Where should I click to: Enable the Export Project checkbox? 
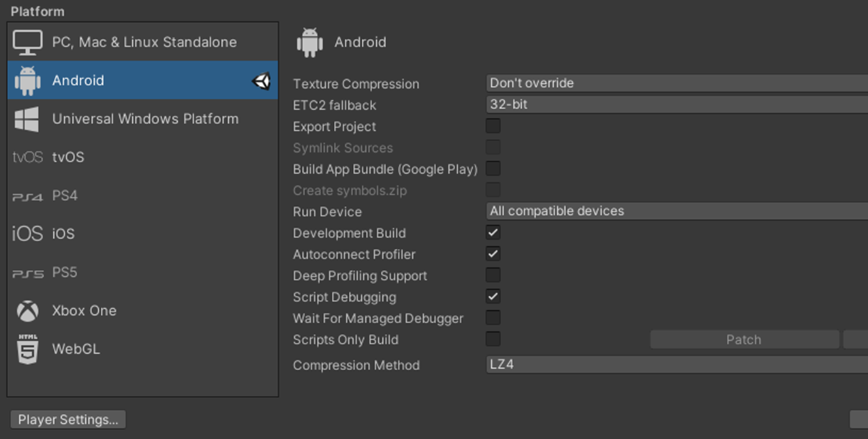(493, 125)
